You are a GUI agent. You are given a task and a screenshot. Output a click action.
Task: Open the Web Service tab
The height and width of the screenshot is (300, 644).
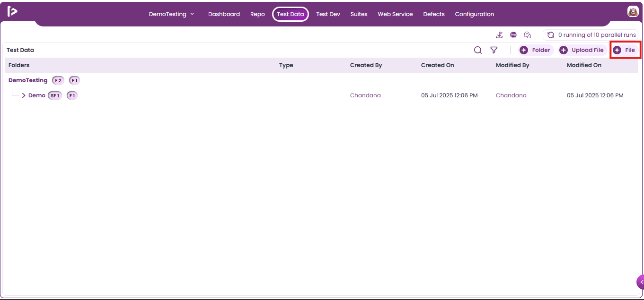coord(395,14)
